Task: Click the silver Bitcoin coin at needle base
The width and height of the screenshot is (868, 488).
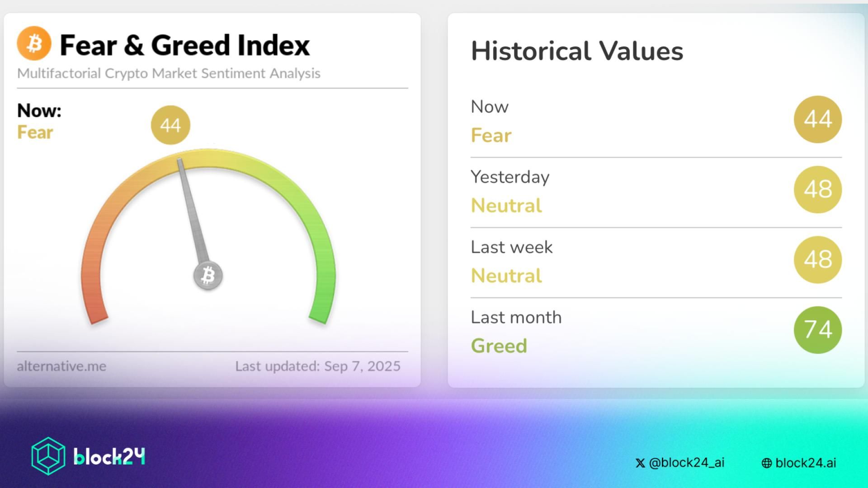Action: tap(208, 275)
